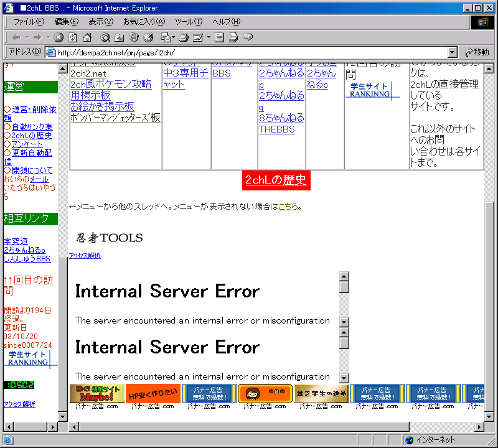Click the Edit page toolbar icon

[198, 37]
